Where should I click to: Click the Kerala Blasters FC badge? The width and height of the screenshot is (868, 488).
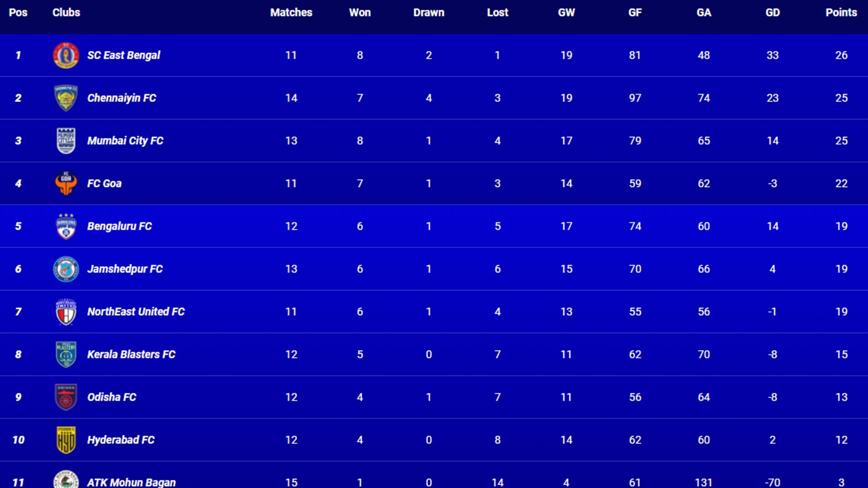click(66, 354)
